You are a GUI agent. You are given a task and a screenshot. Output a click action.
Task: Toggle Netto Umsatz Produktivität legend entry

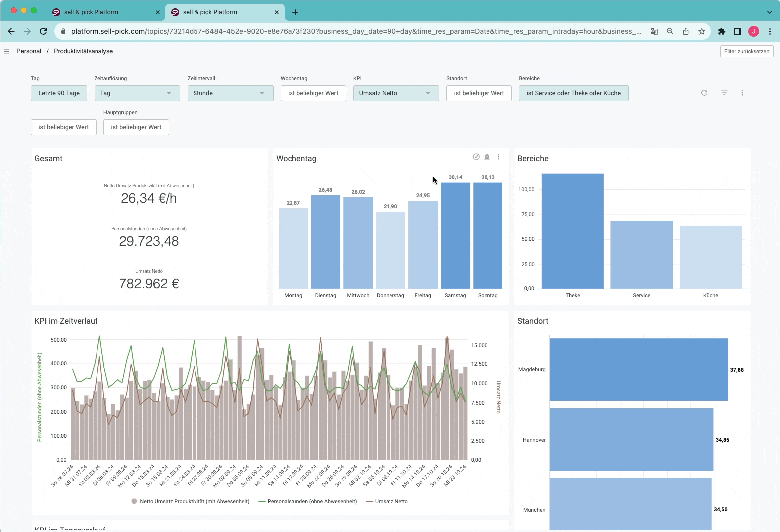coord(191,501)
